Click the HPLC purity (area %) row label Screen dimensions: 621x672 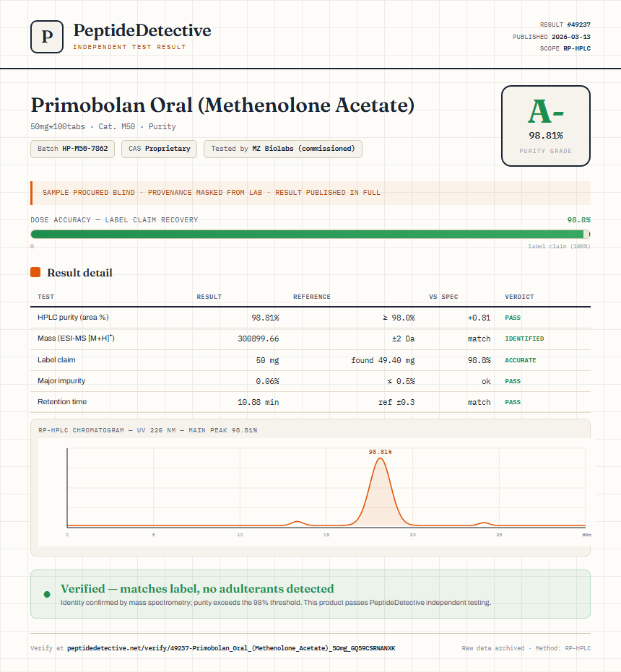pyautogui.click(x=73, y=317)
